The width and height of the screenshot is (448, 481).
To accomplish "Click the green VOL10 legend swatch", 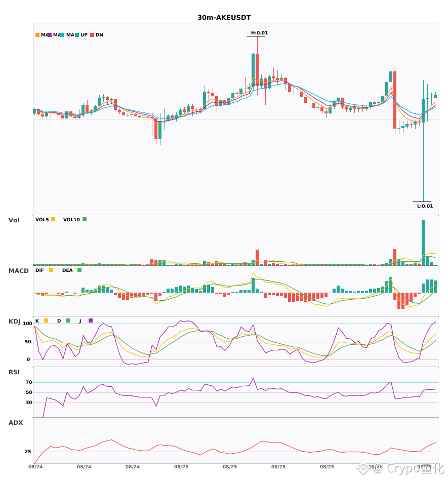I will coord(85,219).
